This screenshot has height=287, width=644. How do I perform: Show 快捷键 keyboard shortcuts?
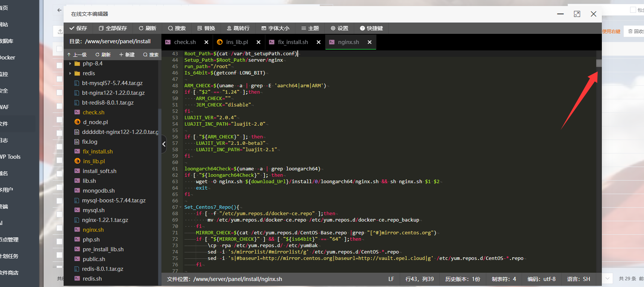(371, 28)
